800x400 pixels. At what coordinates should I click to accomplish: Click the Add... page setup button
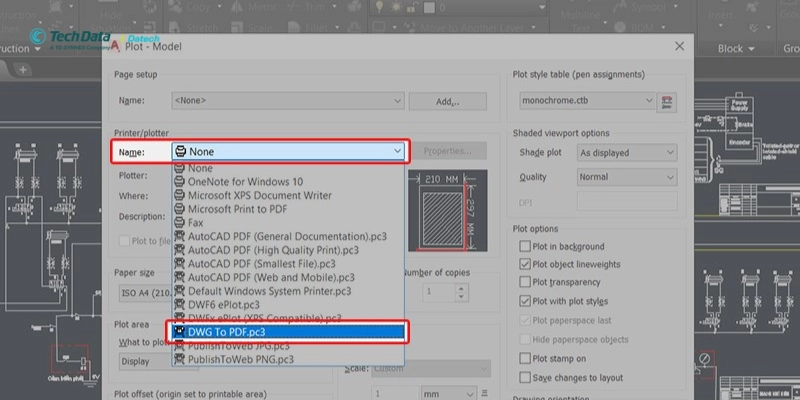point(447,101)
